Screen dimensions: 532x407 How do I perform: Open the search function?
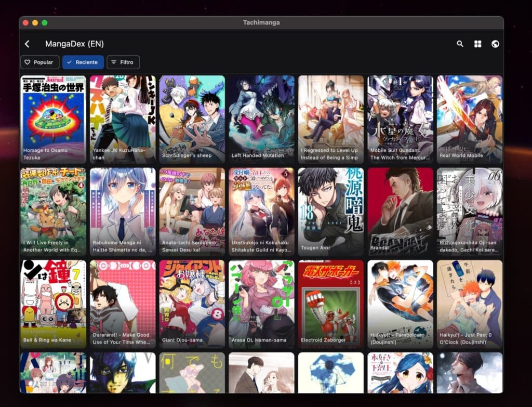coord(459,44)
